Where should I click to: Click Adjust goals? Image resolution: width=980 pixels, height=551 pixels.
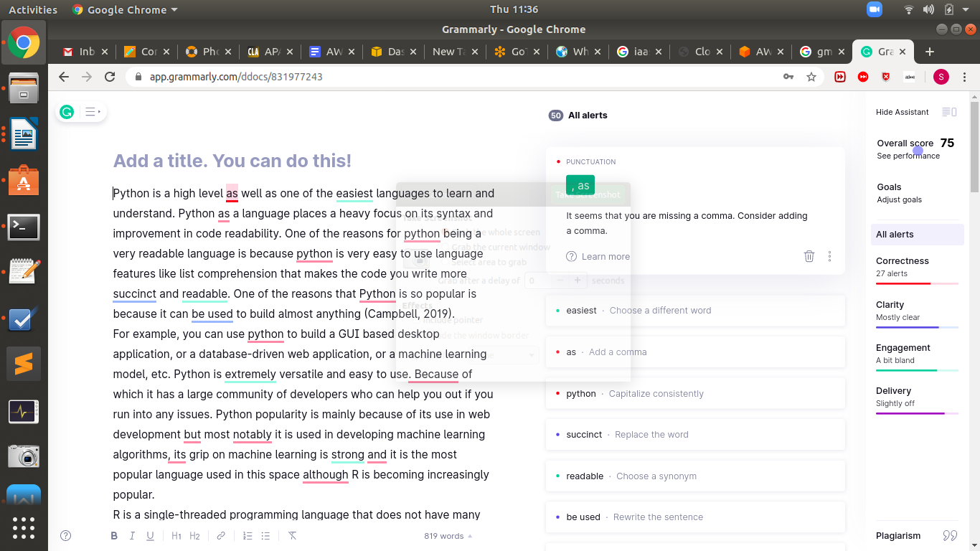point(900,199)
